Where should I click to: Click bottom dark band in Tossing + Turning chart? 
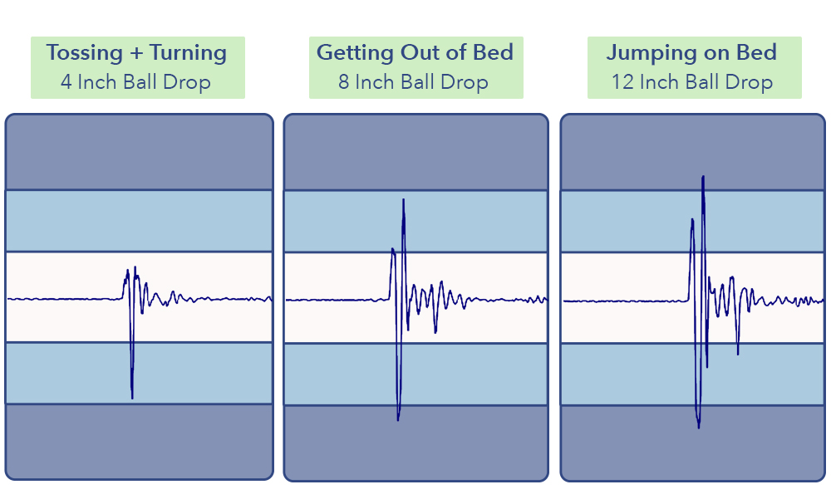point(139,440)
